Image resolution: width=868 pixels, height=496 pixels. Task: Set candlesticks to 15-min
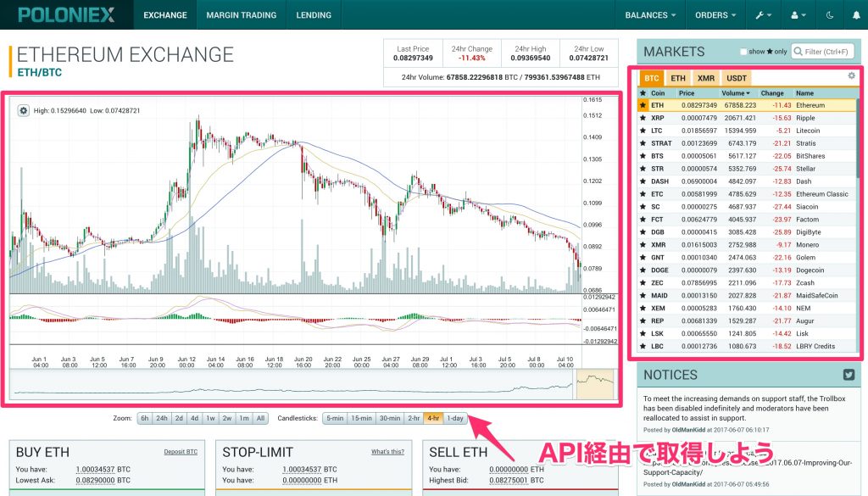[361, 419]
